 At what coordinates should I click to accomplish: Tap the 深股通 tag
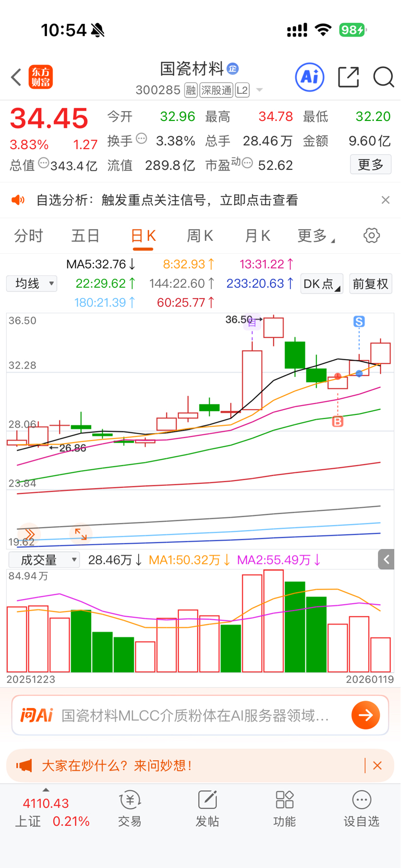tap(216, 91)
